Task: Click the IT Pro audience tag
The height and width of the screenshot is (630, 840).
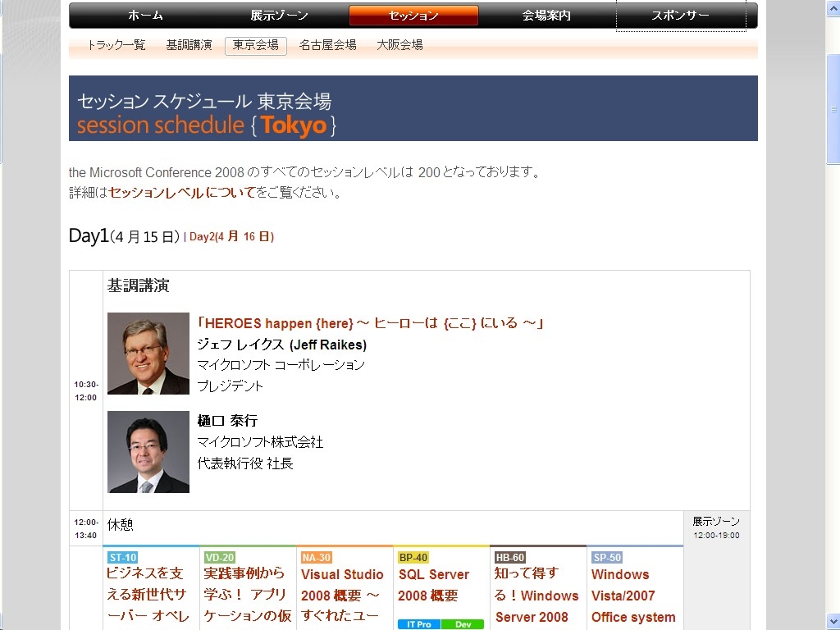Action: click(419, 624)
